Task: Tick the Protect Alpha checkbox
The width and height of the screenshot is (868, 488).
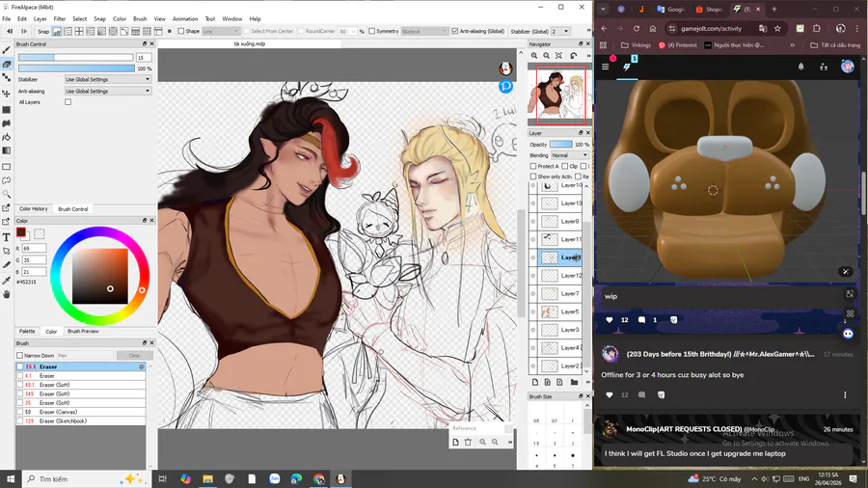Action: 533,166
